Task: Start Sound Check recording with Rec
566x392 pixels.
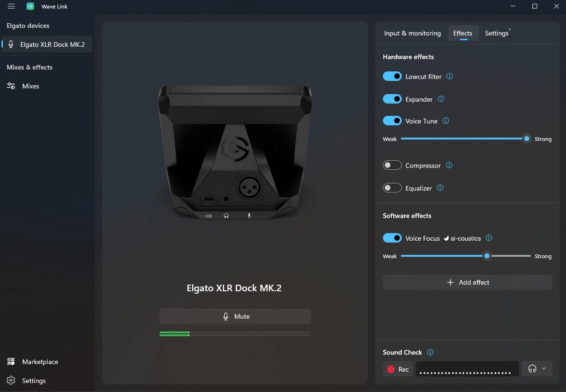Action: coord(398,369)
